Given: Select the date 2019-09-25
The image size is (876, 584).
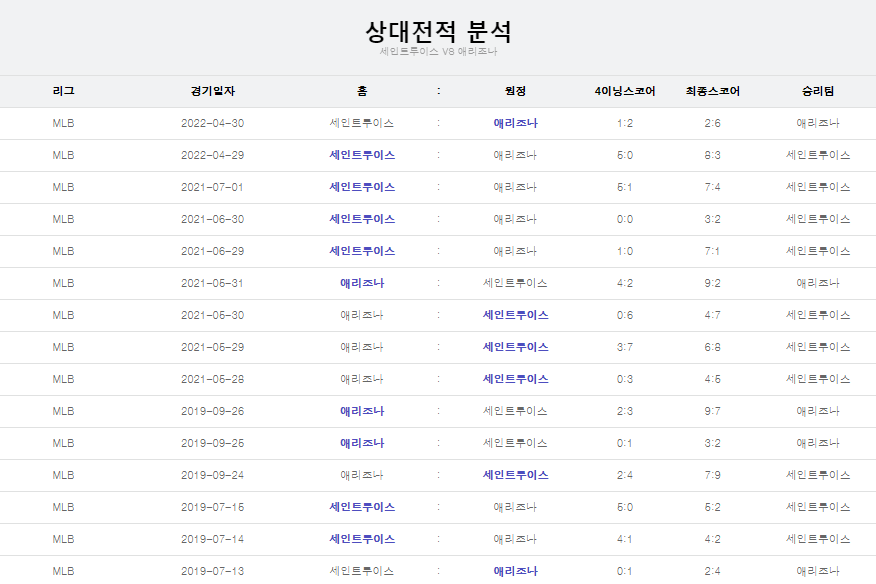Looking at the screenshot, I should (x=212, y=443).
